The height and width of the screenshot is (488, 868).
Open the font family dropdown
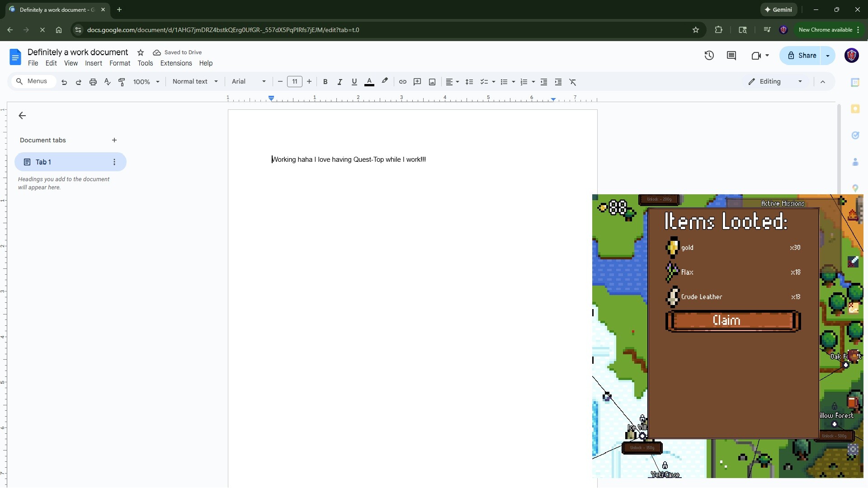click(x=248, y=82)
